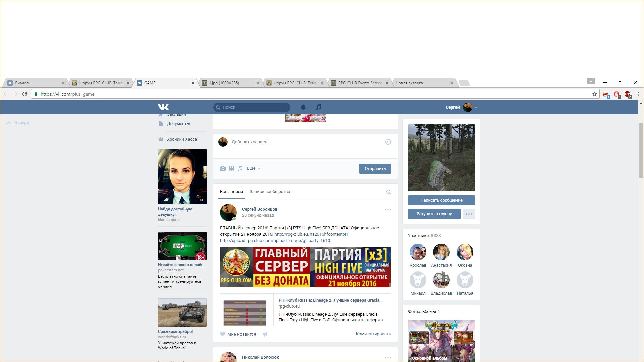The height and width of the screenshot is (362, 644).
Task: Click the browser back arrow
Action: coord(6,94)
